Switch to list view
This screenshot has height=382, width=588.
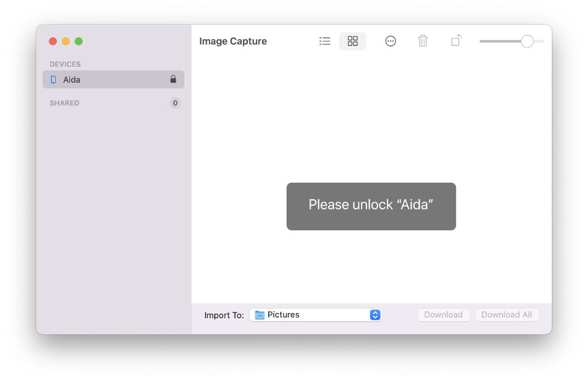[325, 41]
